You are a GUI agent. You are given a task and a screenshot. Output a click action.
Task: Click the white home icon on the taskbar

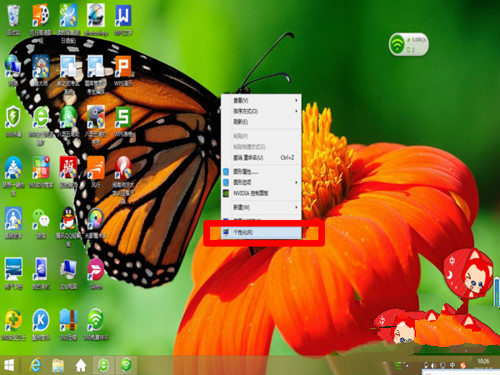pos(81,365)
